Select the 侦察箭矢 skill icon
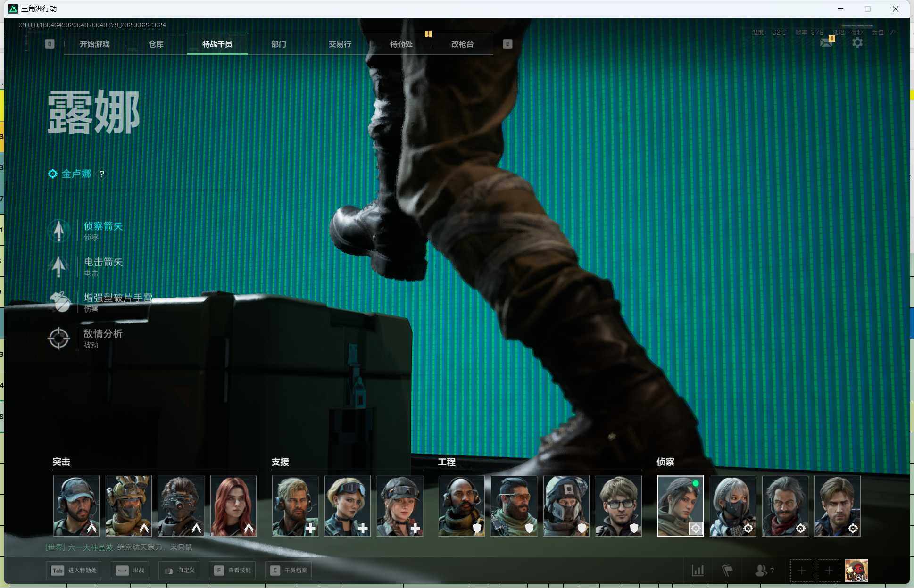 (59, 231)
